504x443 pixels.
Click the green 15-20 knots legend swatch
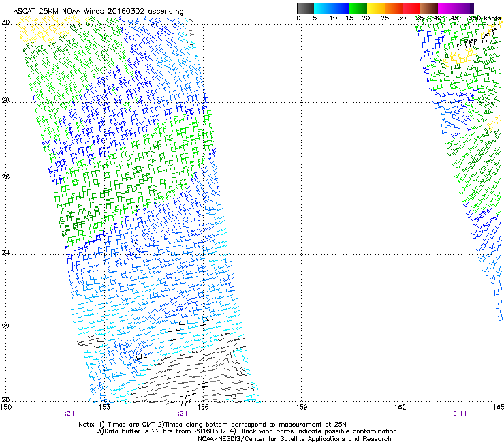358,8
